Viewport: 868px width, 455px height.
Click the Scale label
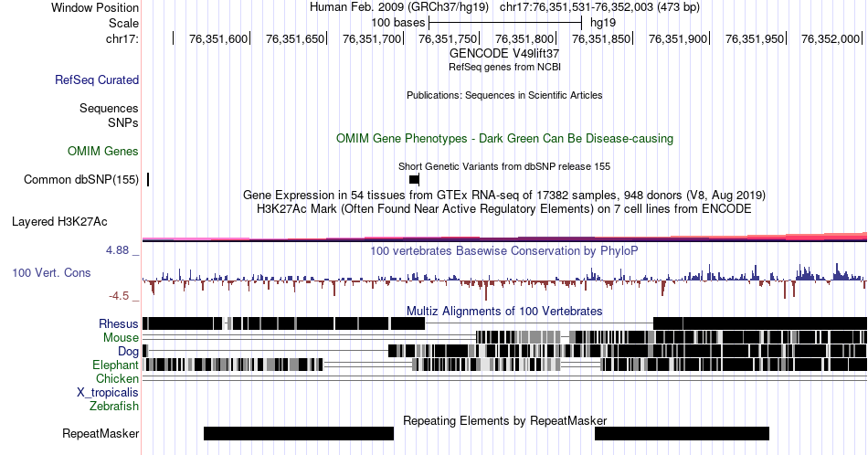tap(124, 23)
